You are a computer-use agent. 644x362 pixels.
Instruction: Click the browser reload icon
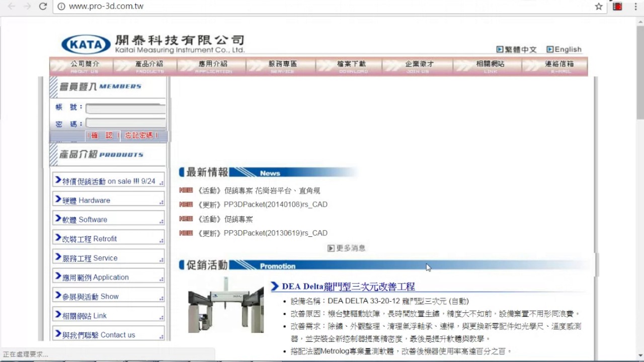pyautogui.click(x=43, y=7)
